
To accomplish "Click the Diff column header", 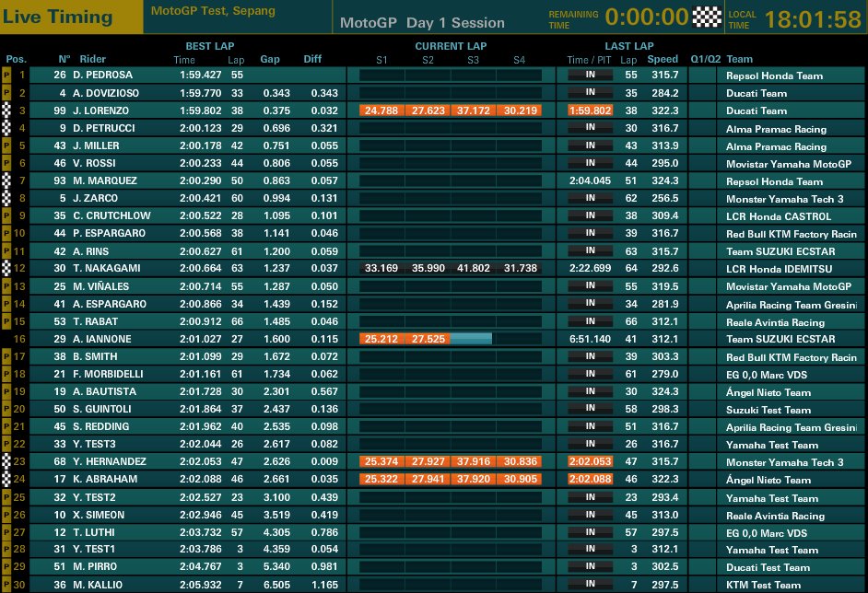I will click(312, 59).
